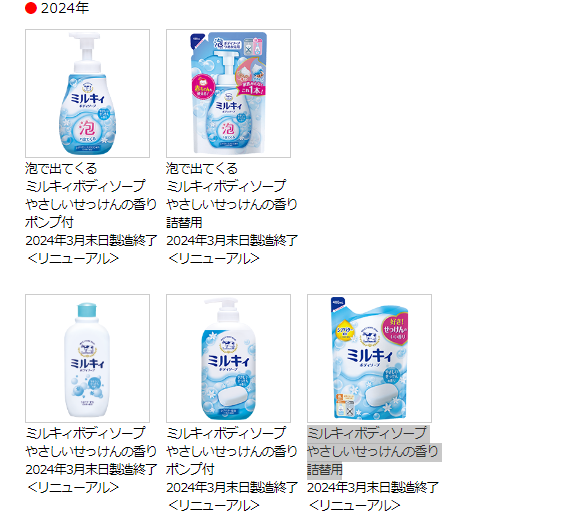
Task: Click the foam refill pouch product image
Action: click(x=228, y=93)
